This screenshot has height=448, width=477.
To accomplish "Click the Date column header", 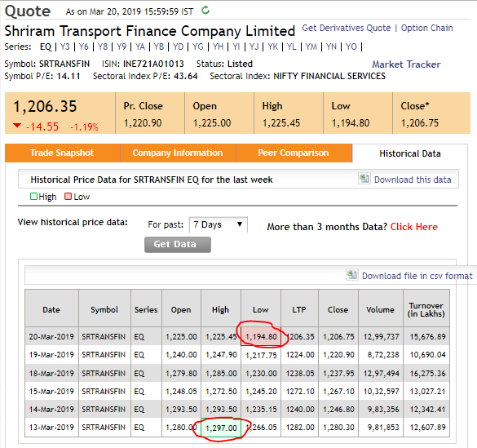I will point(51,309).
